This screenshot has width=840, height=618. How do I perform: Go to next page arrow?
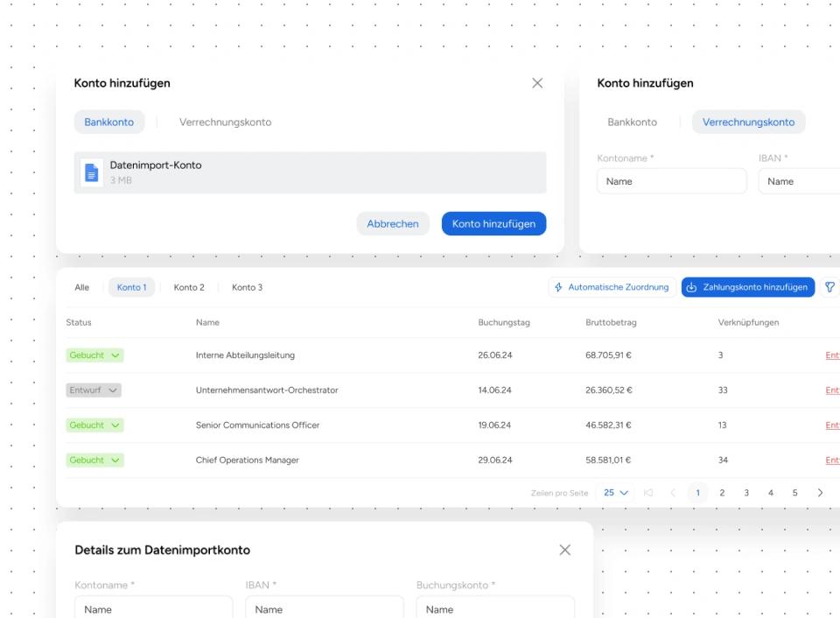[x=820, y=493]
